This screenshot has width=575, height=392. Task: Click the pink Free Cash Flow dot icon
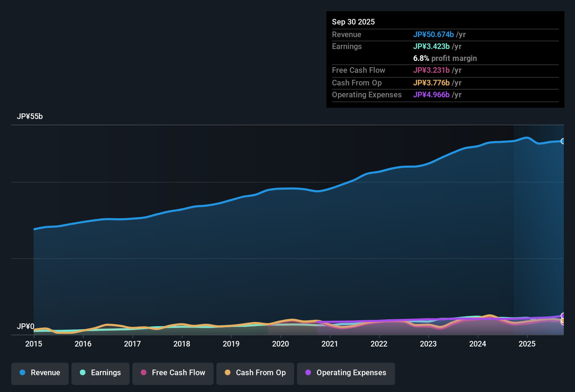click(x=143, y=373)
